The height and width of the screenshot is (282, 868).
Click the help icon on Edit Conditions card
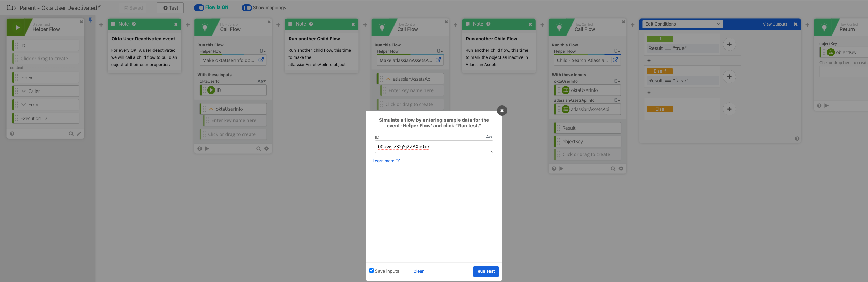797,139
